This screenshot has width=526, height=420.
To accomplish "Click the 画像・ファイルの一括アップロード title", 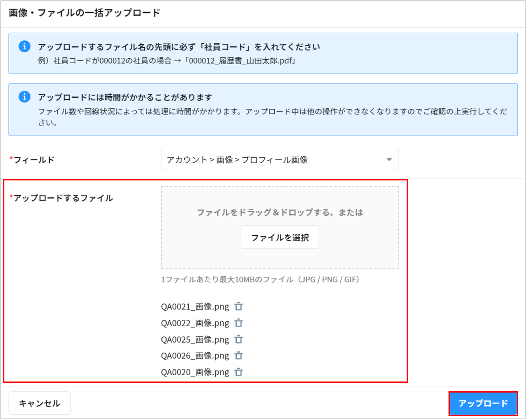I will click(x=84, y=13).
